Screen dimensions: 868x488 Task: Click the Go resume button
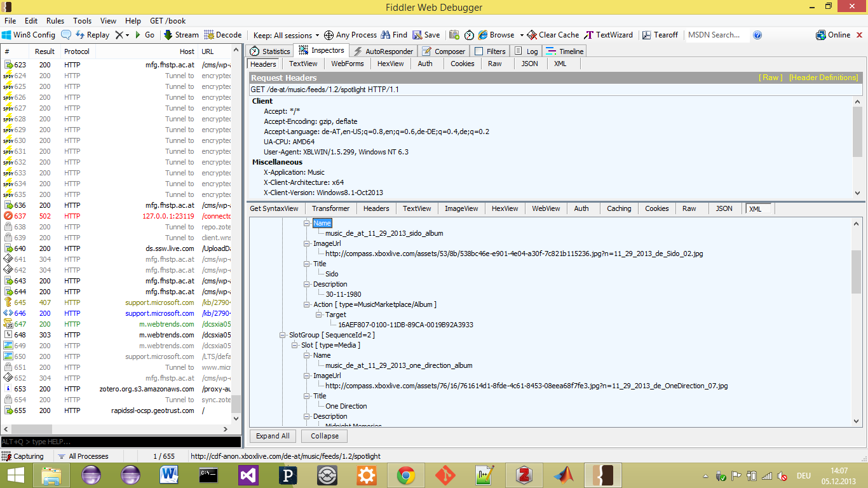pos(144,35)
